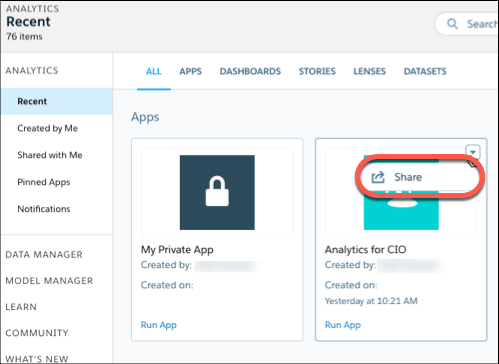
Task: Switch to the APPS tab
Action: click(x=191, y=71)
